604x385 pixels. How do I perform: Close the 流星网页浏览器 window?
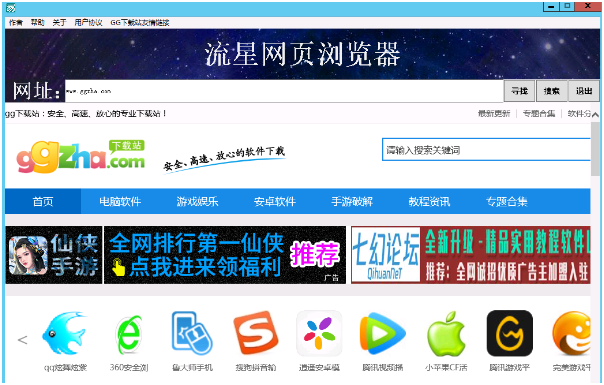[588, 6]
